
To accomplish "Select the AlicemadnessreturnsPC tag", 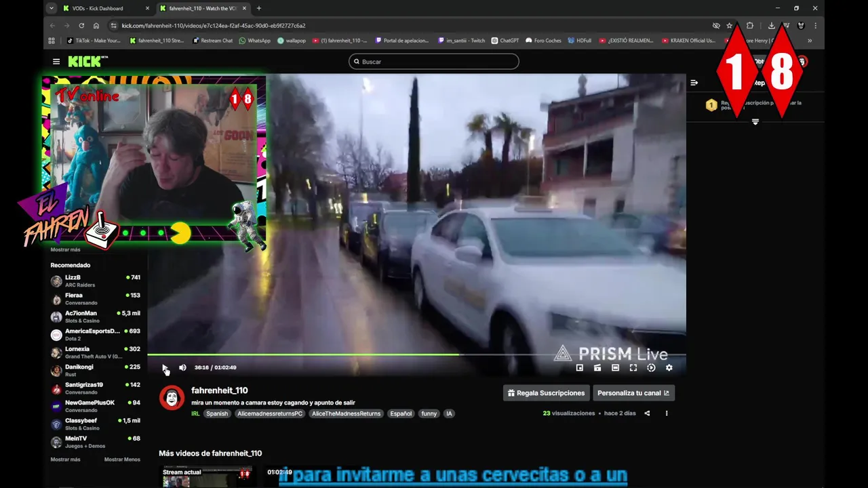I will tap(270, 413).
